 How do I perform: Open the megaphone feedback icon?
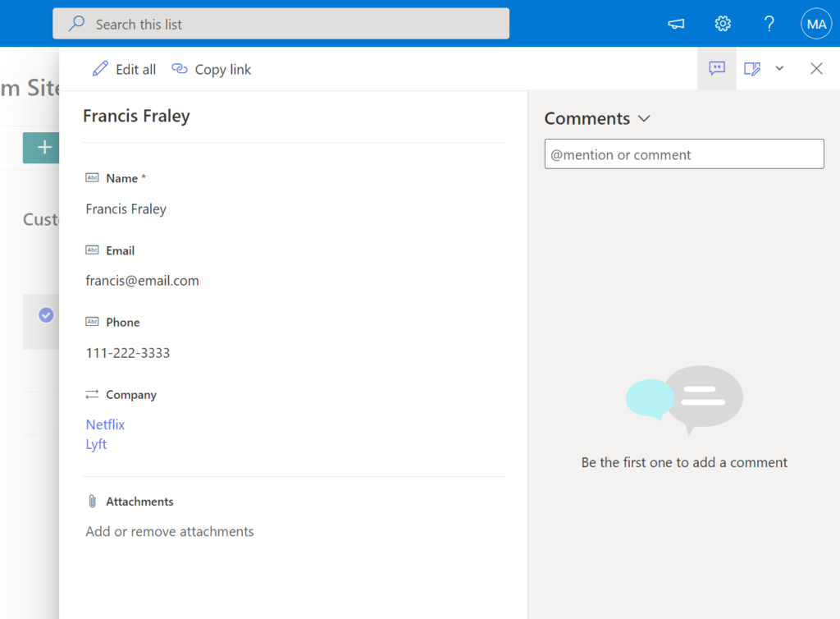tap(676, 24)
